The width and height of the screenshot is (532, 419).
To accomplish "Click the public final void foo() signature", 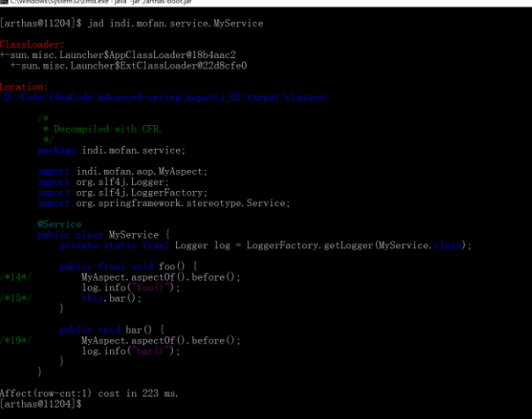I will [x=129, y=267].
